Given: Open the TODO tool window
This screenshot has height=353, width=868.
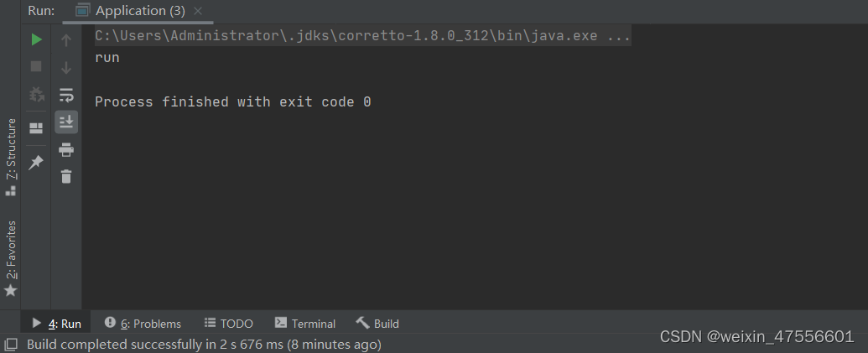Looking at the screenshot, I should 228,324.
